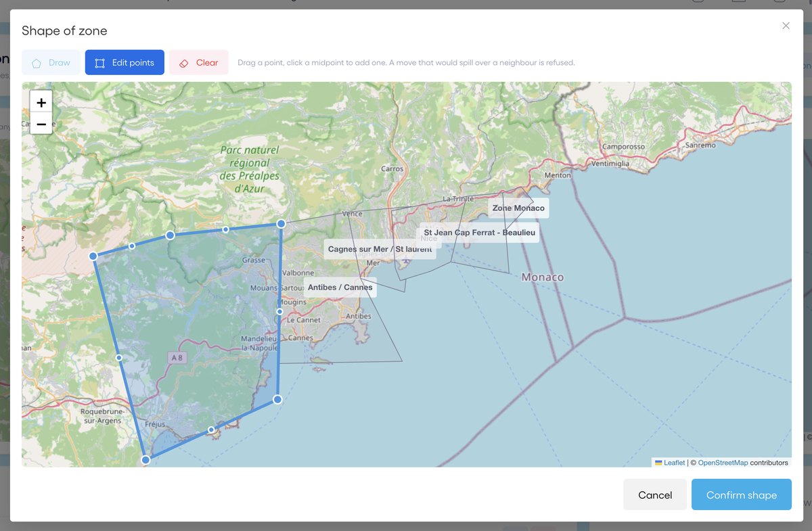Click the Carros town label

coord(392,169)
